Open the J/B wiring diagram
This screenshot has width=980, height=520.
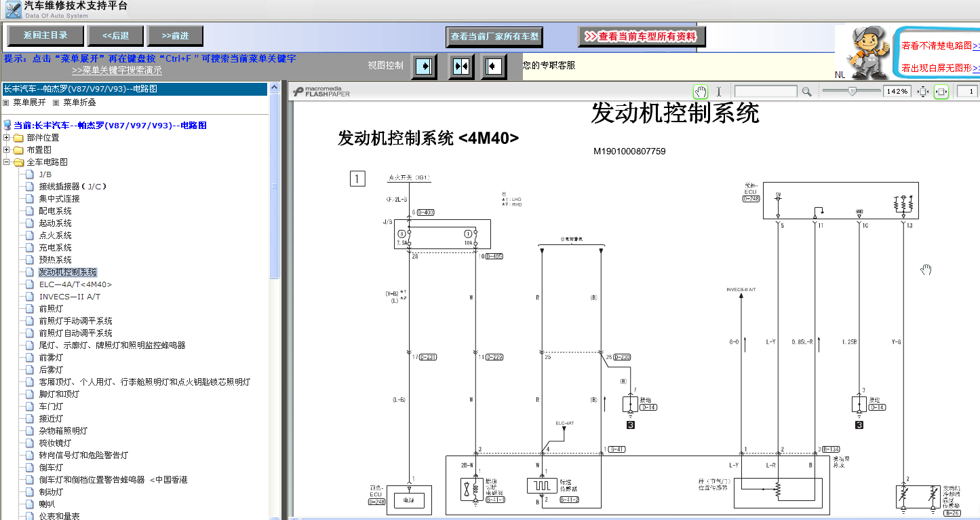click(45, 174)
